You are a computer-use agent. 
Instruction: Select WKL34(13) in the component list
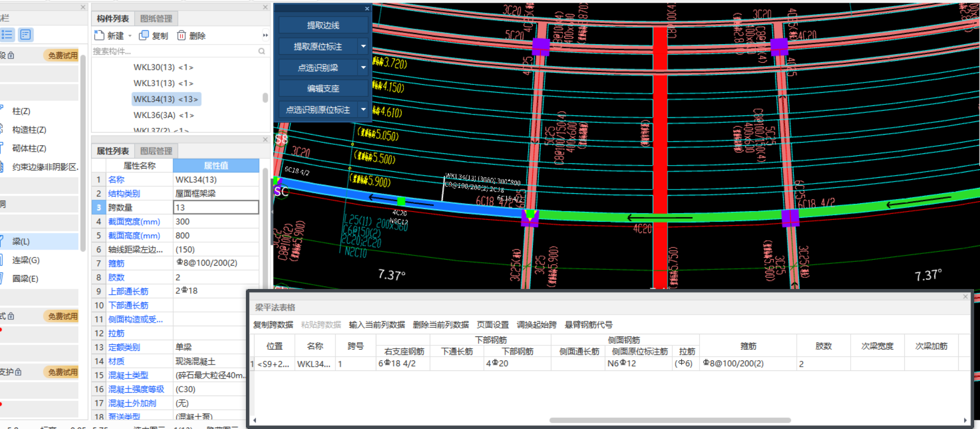click(x=166, y=99)
